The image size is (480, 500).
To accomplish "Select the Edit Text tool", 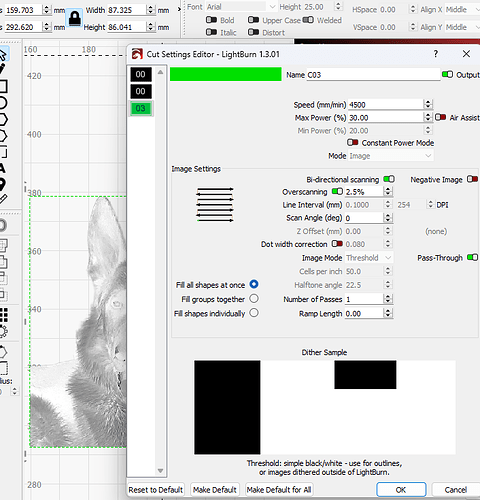I will (3, 168).
